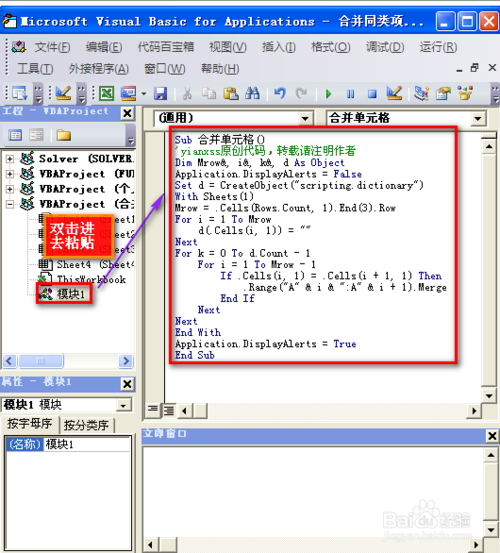Toggle Full Module View at code window bottom

pyautogui.click(x=168, y=410)
